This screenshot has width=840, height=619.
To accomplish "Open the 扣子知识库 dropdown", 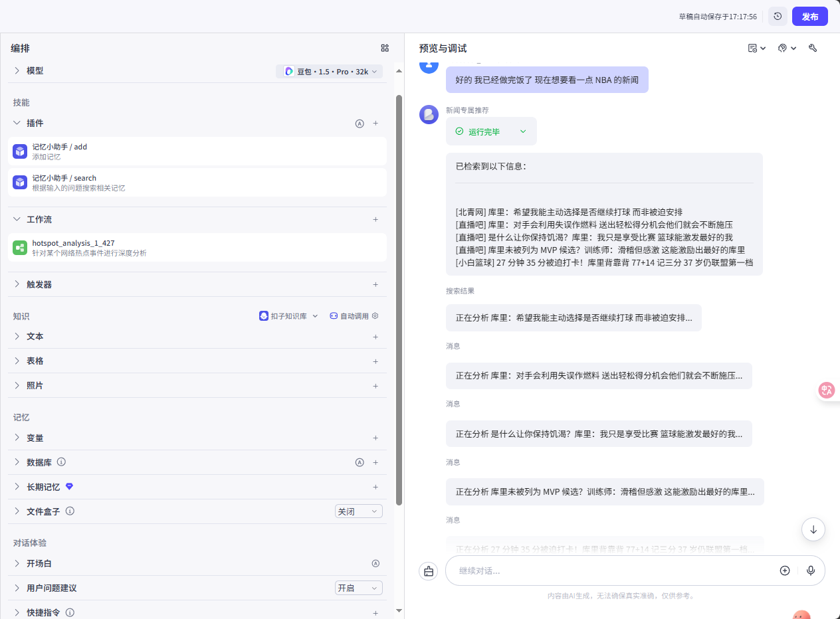I will (289, 316).
